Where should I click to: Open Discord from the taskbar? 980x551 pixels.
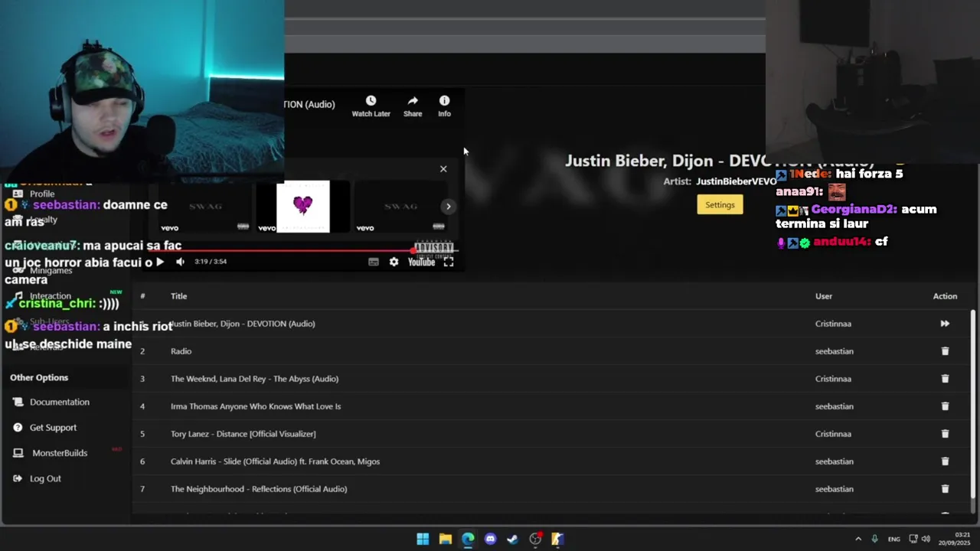click(x=490, y=539)
